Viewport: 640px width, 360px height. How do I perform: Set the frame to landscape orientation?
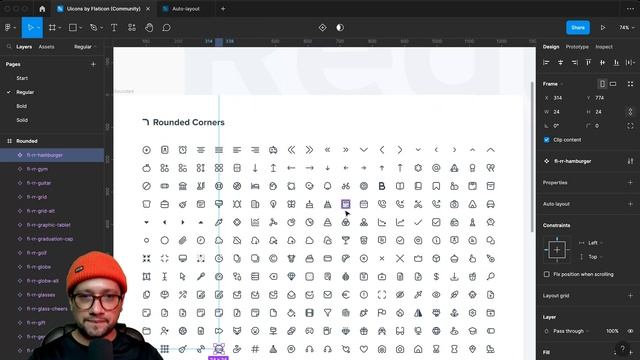[x=613, y=84]
